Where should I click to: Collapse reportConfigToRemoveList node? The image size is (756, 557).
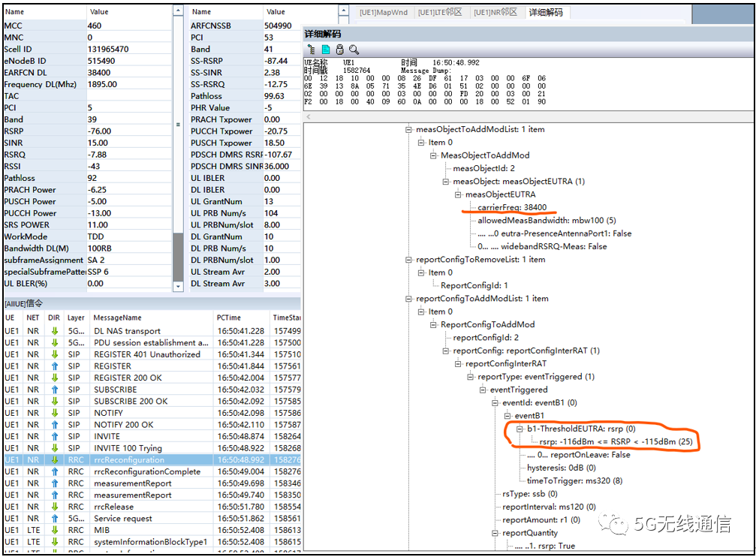click(408, 260)
